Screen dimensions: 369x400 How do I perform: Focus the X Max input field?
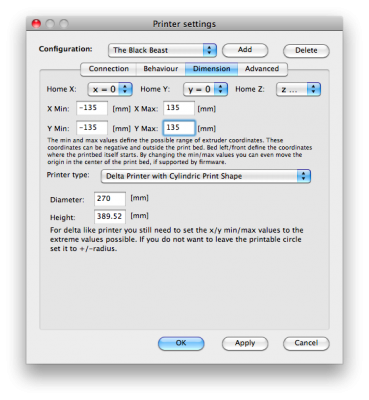(x=179, y=108)
